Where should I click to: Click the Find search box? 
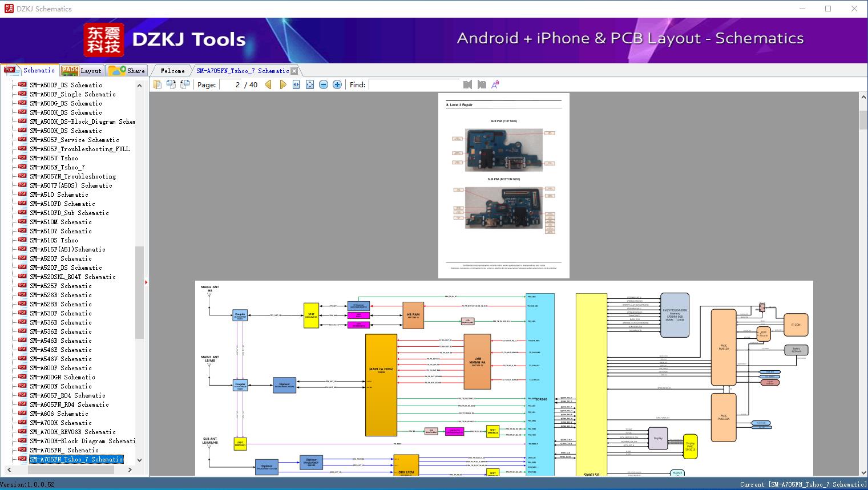click(x=414, y=84)
